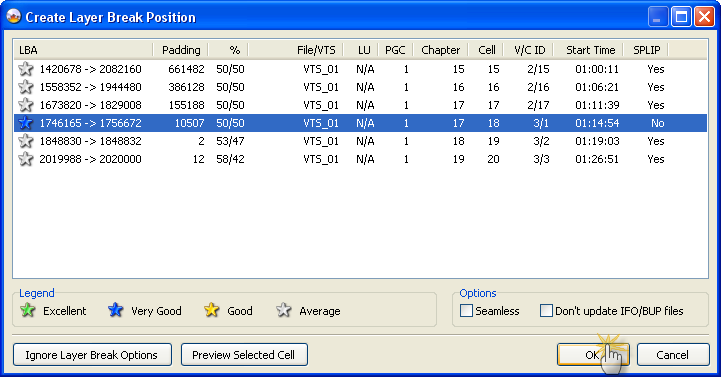Select row 1746165 -> 1756672
Screen dimensions: 721x377
pos(360,123)
